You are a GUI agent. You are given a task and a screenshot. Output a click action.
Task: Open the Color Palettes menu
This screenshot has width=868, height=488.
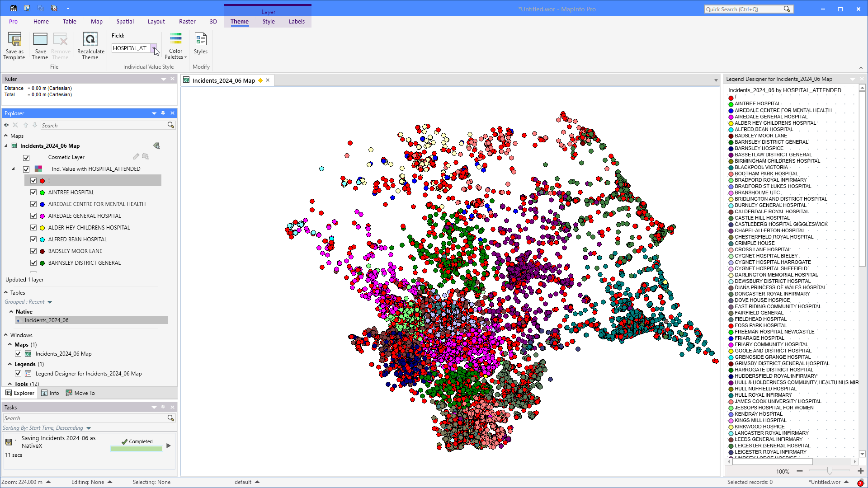pyautogui.click(x=175, y=46)
